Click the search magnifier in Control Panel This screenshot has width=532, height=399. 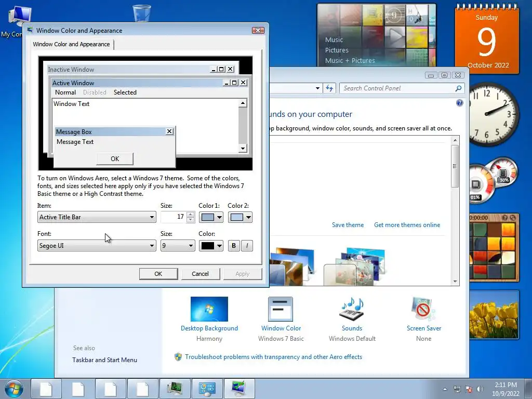458,88
